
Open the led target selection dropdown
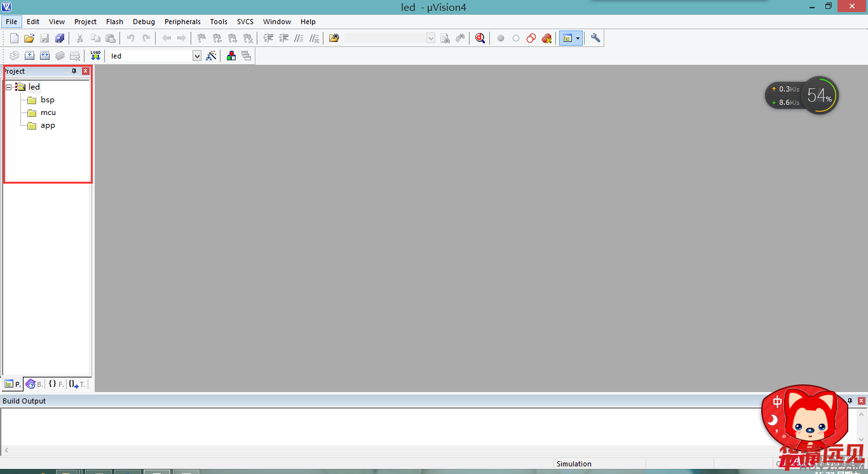coord(197,56)
